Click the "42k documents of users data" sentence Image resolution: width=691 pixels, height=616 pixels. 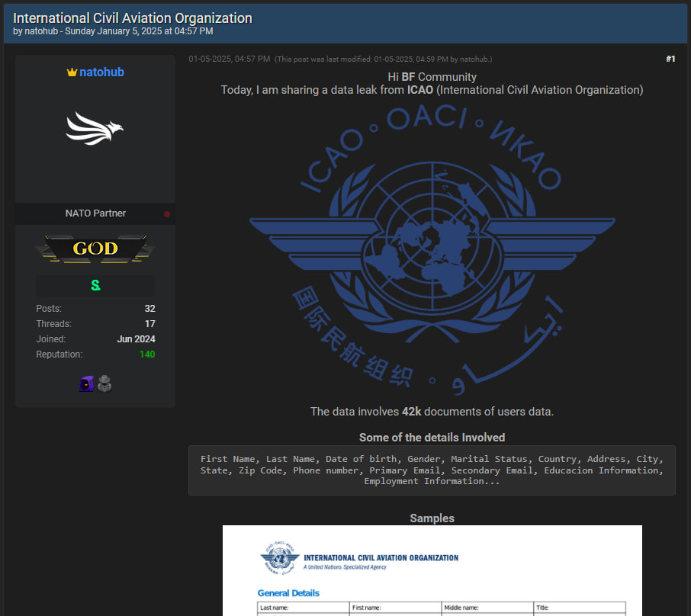point(432,412)
